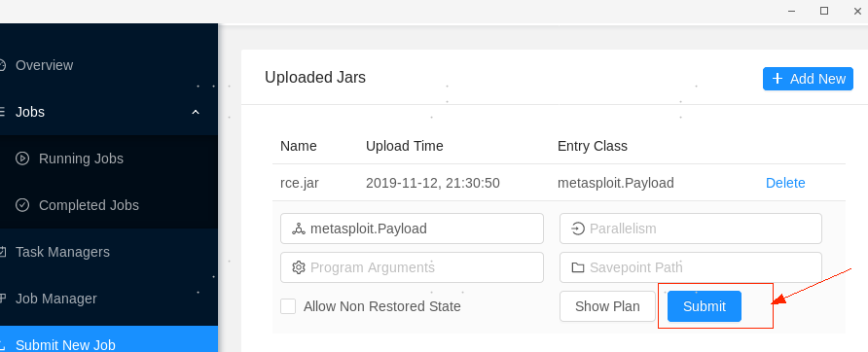Select the rce.jar row
This screenshot has width=868, height=352.
coord(559,183)
